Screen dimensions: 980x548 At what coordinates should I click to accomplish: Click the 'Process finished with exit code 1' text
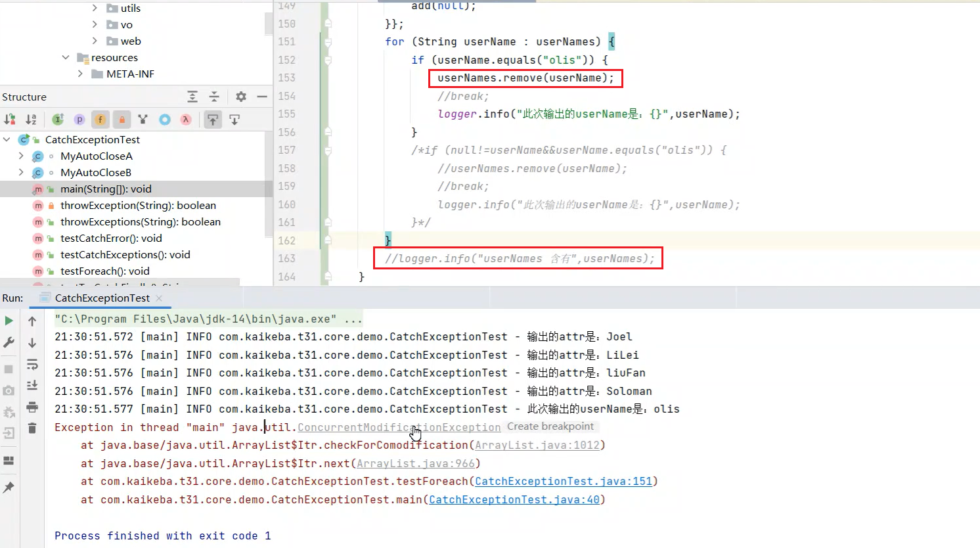(x=162, y=536)
